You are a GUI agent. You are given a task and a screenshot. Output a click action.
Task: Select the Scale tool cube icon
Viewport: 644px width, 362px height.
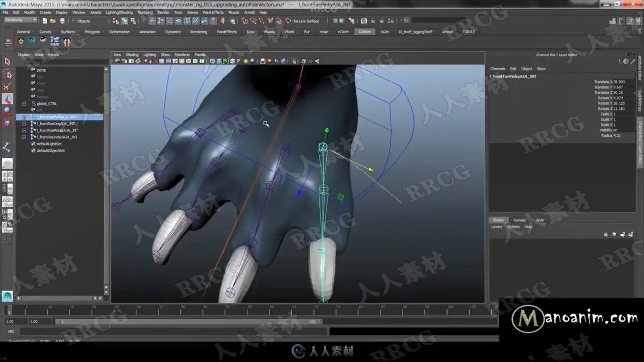pos(8,123)
